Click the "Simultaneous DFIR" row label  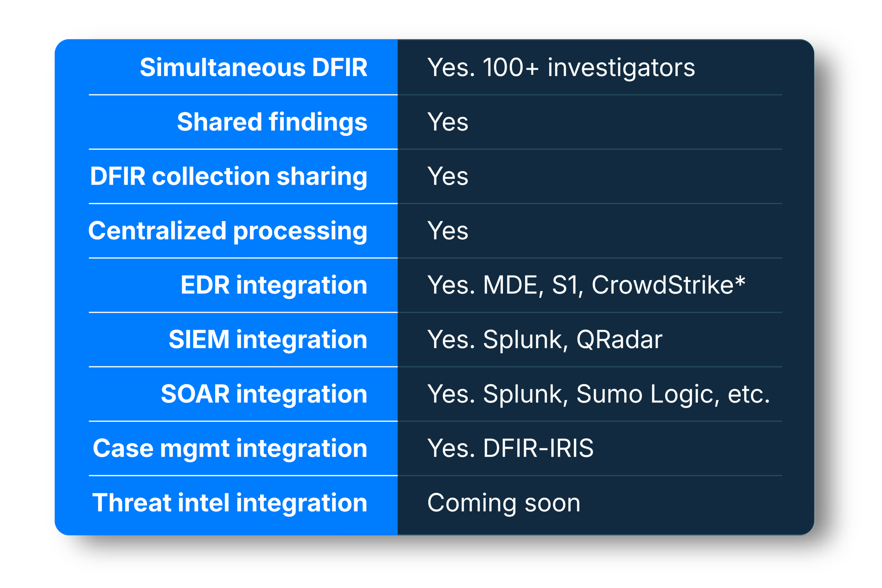click(x=254, y=68)
